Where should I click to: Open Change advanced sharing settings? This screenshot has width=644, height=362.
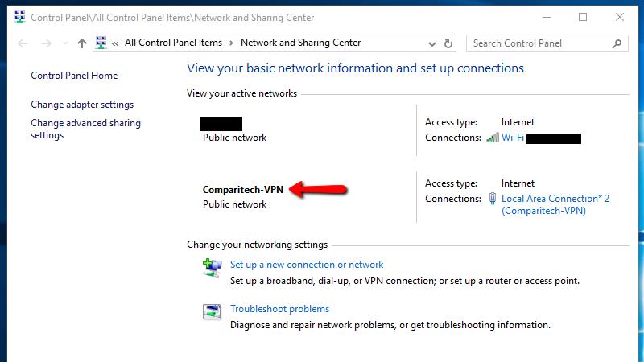[86, 129]
